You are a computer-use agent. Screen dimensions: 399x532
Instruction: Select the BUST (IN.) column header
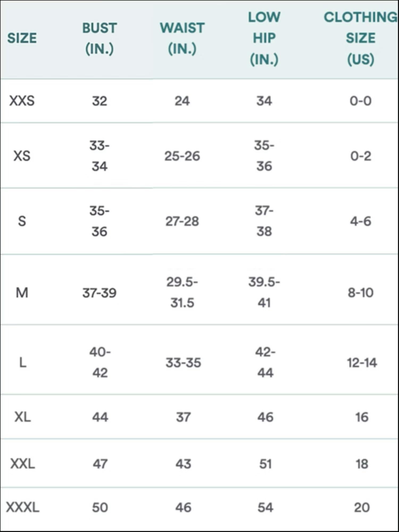point(99,38)
